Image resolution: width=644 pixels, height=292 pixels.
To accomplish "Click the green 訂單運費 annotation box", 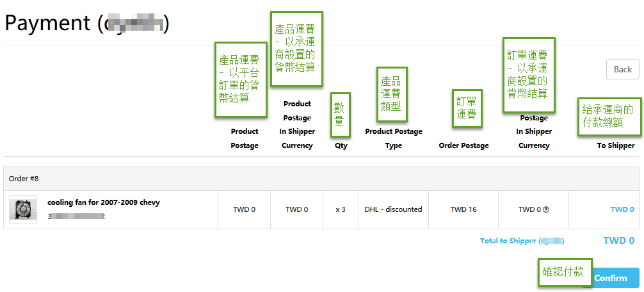I will (x=467, y=109).
